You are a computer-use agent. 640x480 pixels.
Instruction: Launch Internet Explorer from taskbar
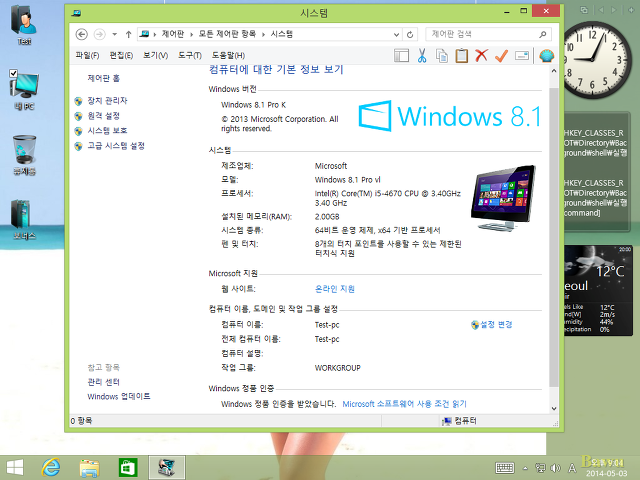[x=51, y=468]
